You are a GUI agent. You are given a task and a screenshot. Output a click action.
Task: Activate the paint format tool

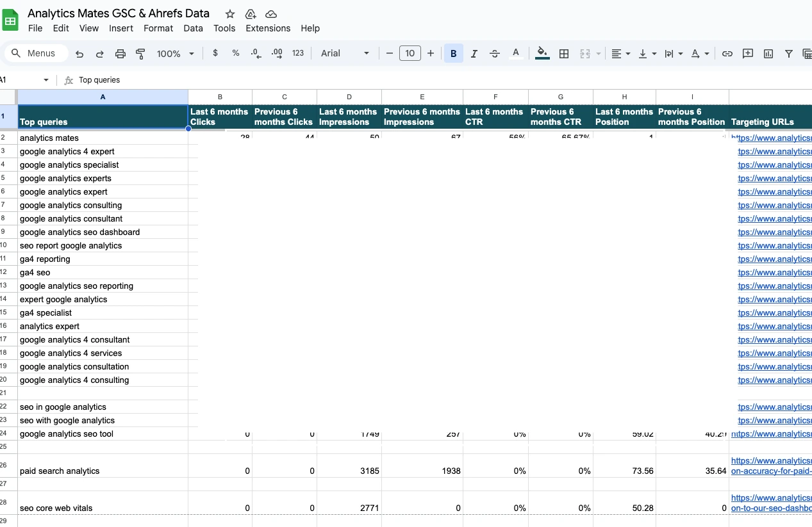pos(141,54)
